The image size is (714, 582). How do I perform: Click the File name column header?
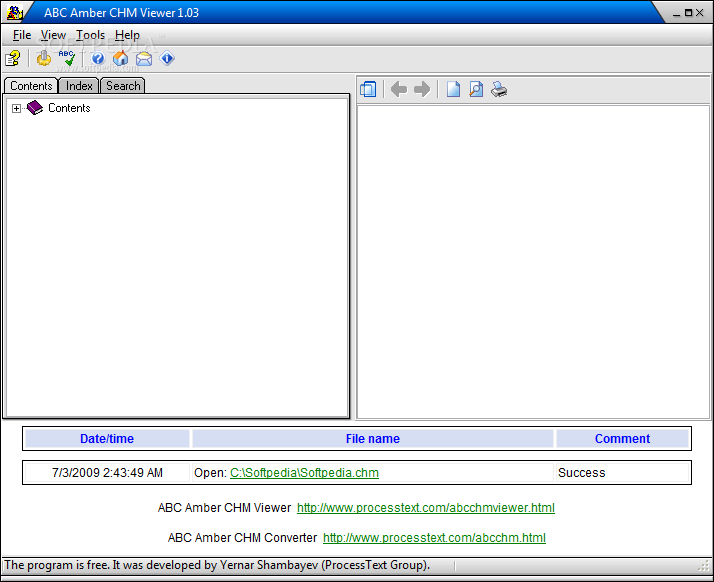372,439
